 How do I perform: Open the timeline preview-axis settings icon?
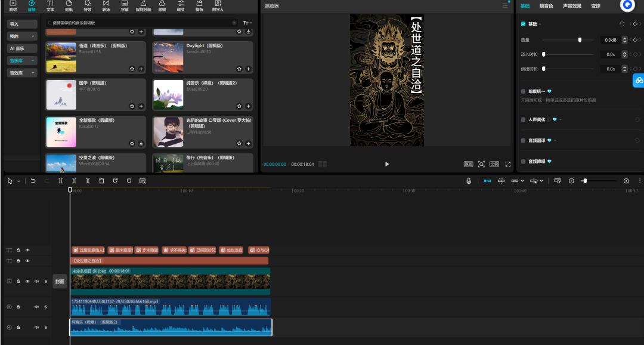tap(558, 181)
